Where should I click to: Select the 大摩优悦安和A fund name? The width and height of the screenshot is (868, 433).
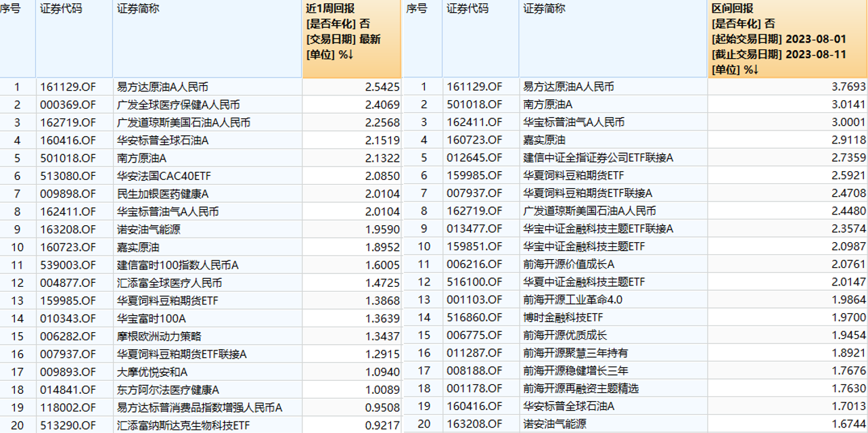[x=152, y=371]
